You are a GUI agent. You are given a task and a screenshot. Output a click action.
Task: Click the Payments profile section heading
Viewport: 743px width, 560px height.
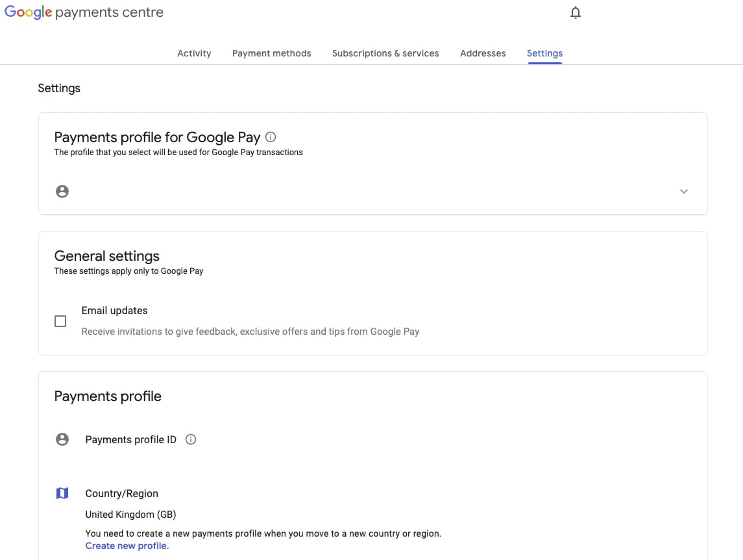click(x=108, y=396)
